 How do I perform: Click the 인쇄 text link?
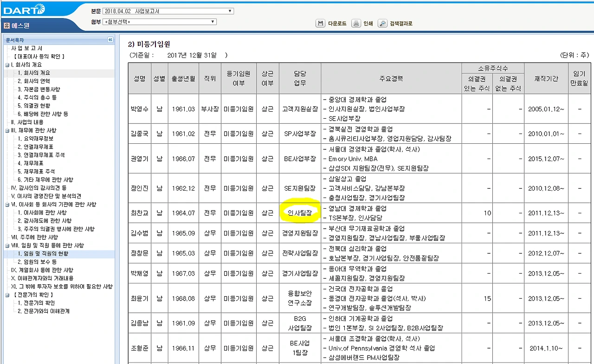click(368, 24)
